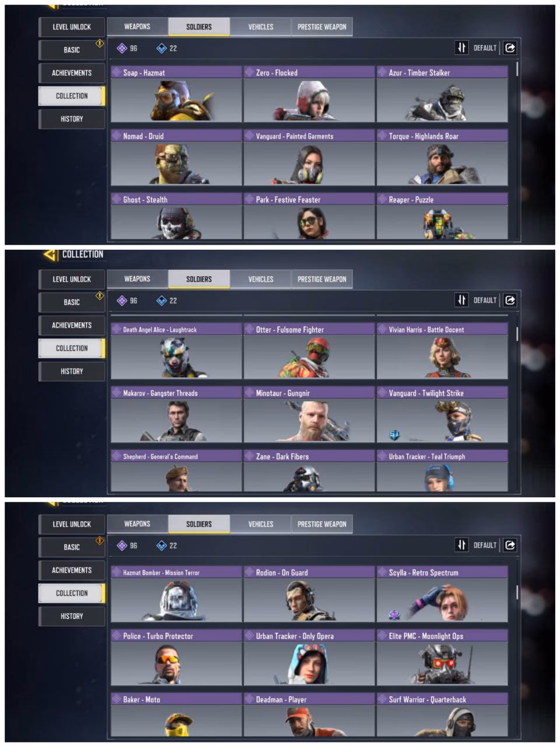The image size is (560, 747).
Task: Select the Torque - Highlands Roar card
Action: (x=442, y=158)
